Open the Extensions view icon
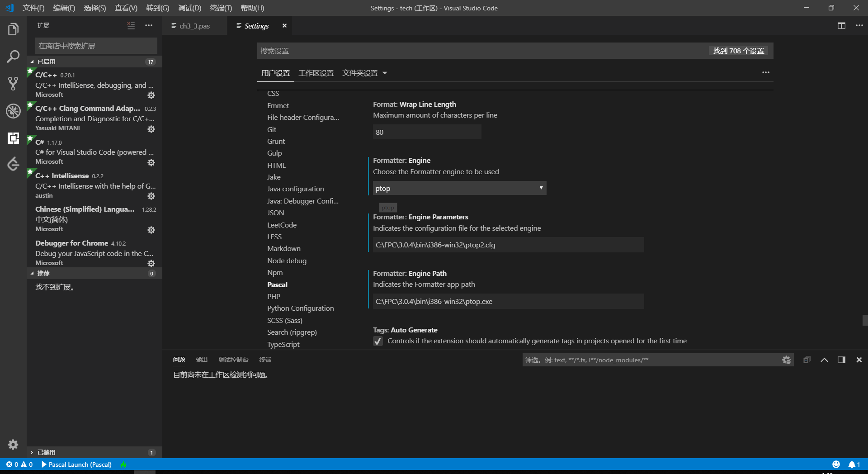Image resolution: width=868 pixels, height=474 pixels. [13, 138]
